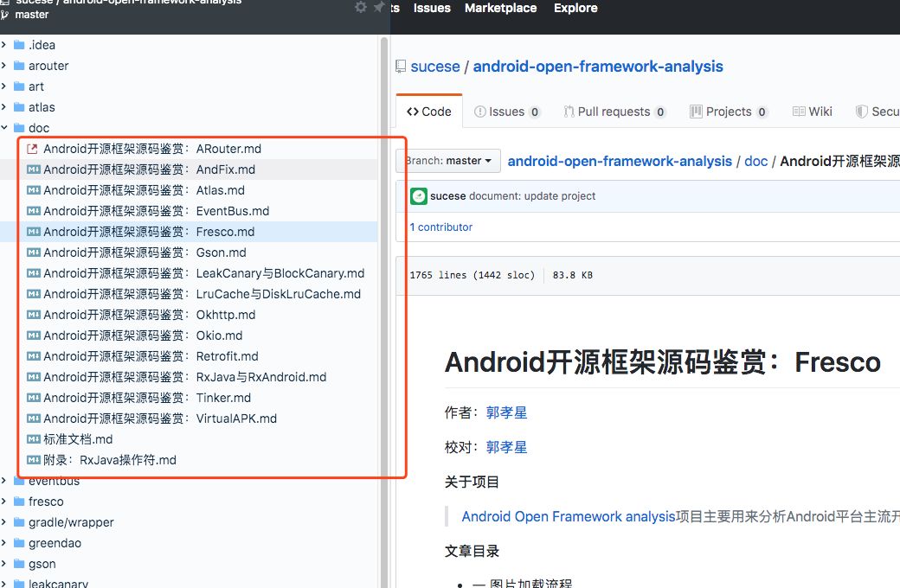Open reviewer 郭孝星 link after 校对
The width and height of the screenshot is (900, 588).
point(506,447)
